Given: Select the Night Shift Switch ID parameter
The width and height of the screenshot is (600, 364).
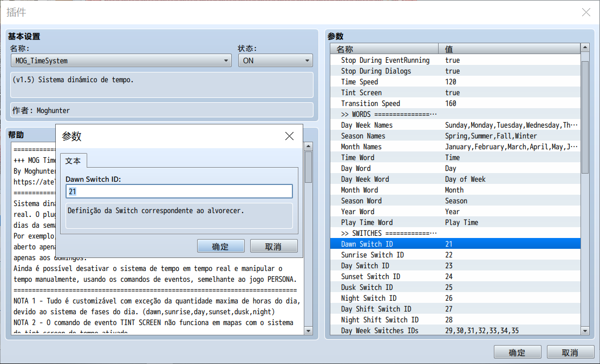Looking at the screenshot, I should [x=455, y=319].
